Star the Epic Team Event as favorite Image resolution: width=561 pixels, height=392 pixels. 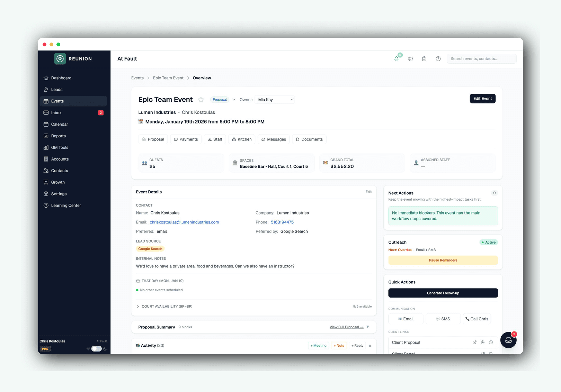pyautogui.click(x=201, y=100)
